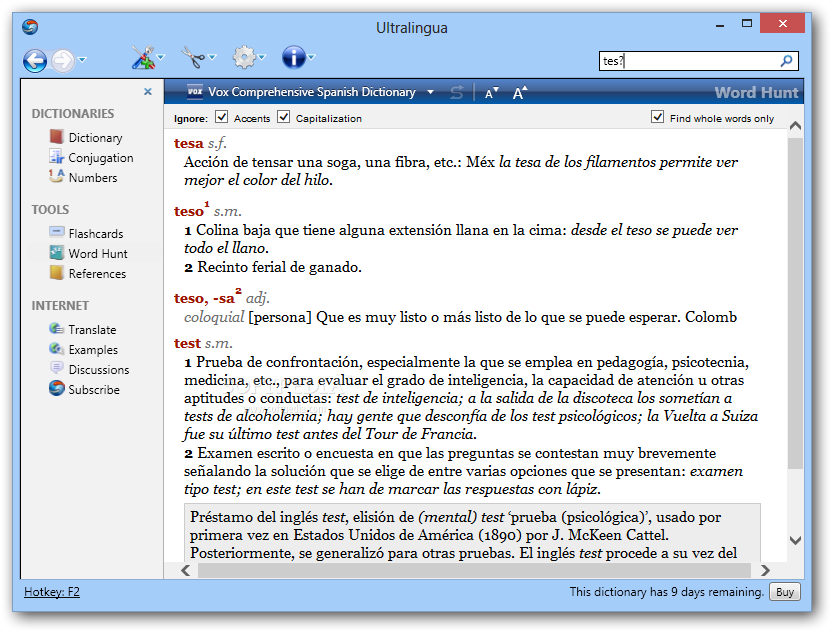Click the Forward arrow button
This screenshot has width=832, height=632.
pos(63,60)
